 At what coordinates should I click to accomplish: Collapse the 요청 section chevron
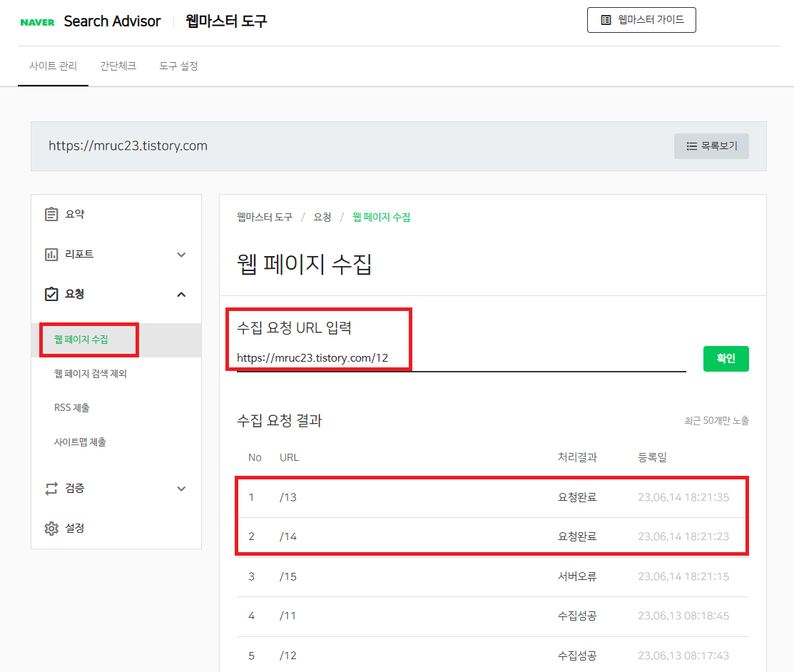coord(181,295)
